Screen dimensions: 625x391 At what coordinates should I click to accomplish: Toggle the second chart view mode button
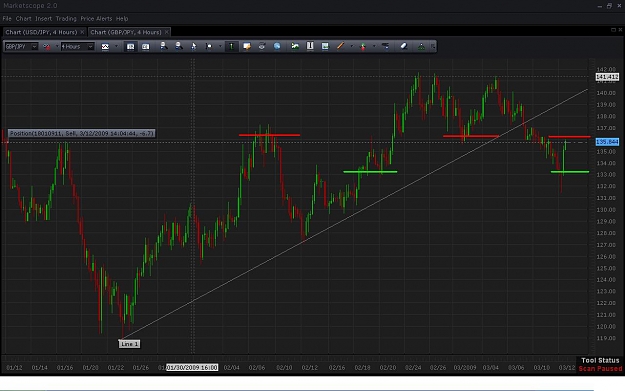click(145, 47)
